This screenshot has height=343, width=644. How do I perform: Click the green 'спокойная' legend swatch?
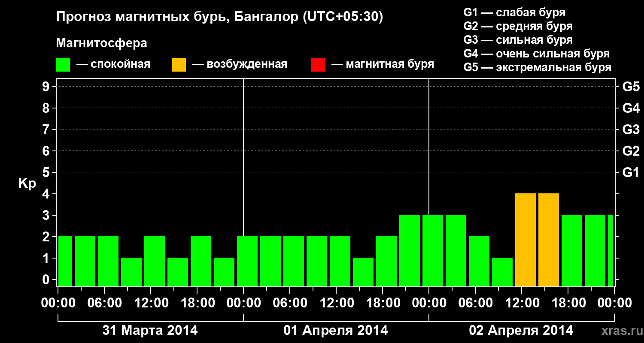coord(63,65)
